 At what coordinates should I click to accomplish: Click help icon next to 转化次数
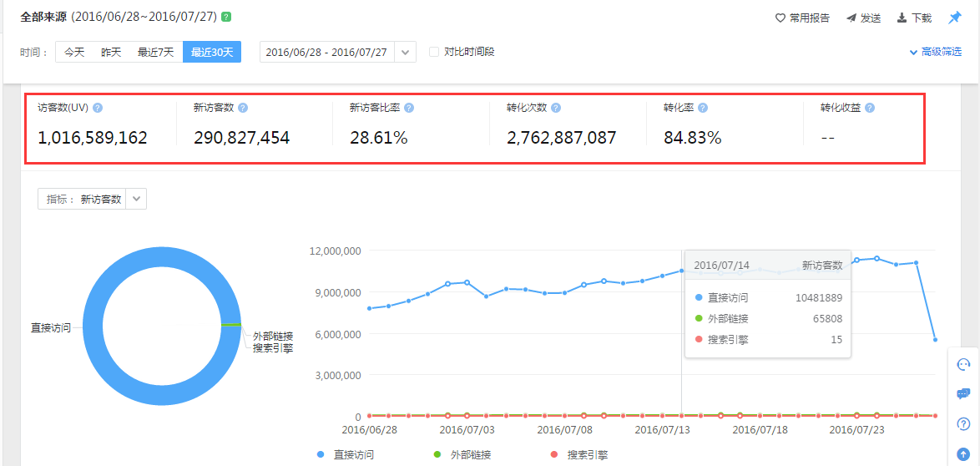pyautogui.click(x=556, y=108)
